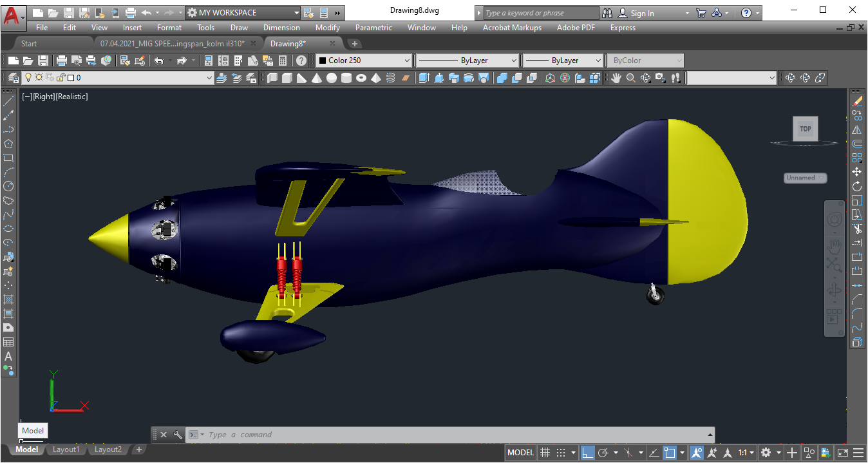Image resolution: width=868 pixels, height=463 pixels.
Task: Click Sign In button
Action: [636, 13]
